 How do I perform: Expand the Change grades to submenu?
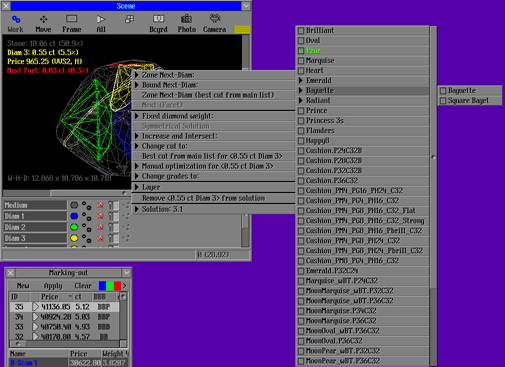coord(214,176)
